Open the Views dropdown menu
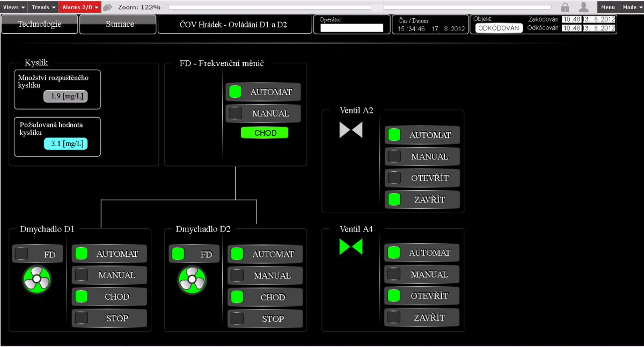Image resolution: width=644 pixels, height=347 pixels. [14, 7]
